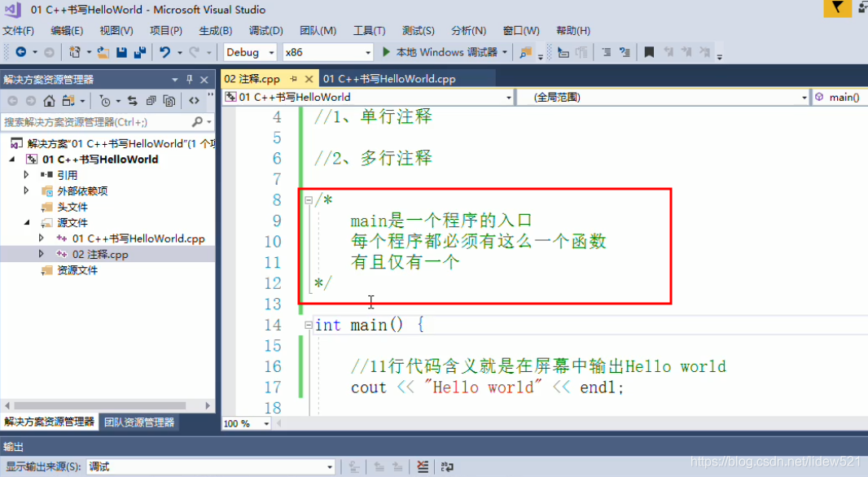This screenshot has height=477, width=868.
Task: Open the 文件(F) menu
Action: 18,31
